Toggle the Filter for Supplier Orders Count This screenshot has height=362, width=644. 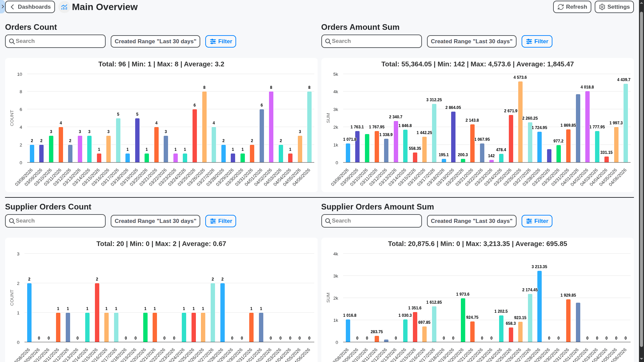[220, 221]
